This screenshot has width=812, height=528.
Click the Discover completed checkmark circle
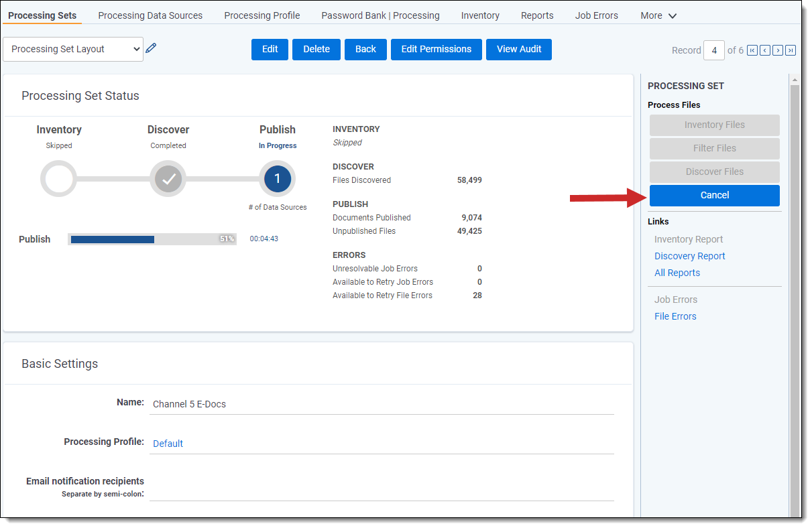click(x=168, y=179)
